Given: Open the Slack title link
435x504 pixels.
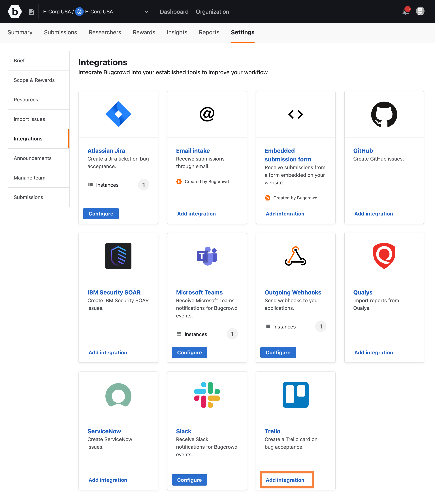Looking at the screenshot, I should [x=184, y=431].
